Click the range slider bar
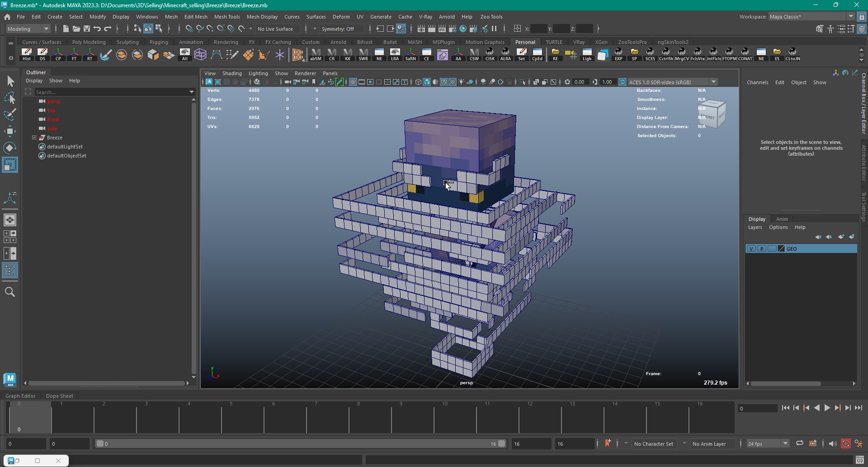Screen dimensions: 868x467 point(300,444)
